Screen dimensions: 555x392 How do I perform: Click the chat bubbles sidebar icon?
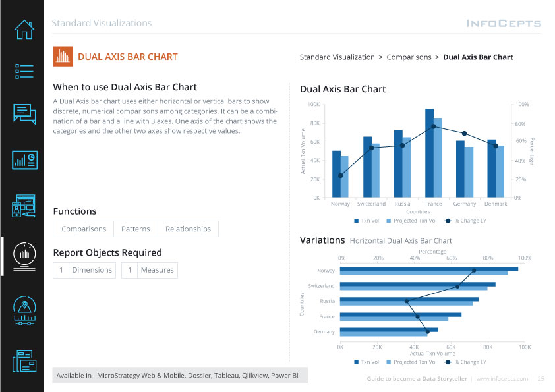[24, 113]
